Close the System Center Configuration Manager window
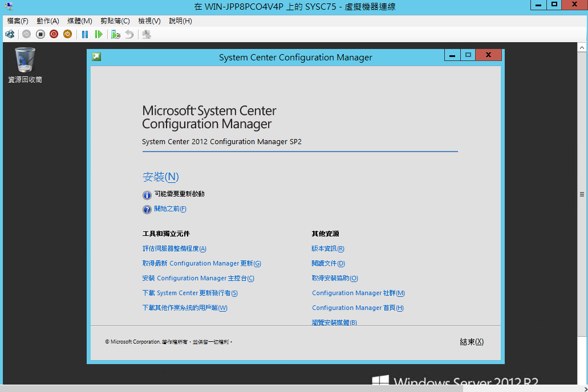The image size is (588, 392). pyautogui.click(x=488, y=55)
